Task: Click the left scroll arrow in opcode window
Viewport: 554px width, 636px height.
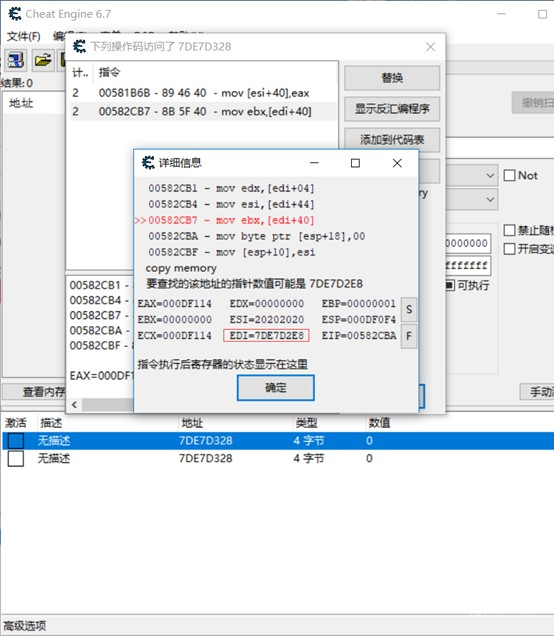Action: 74,404
